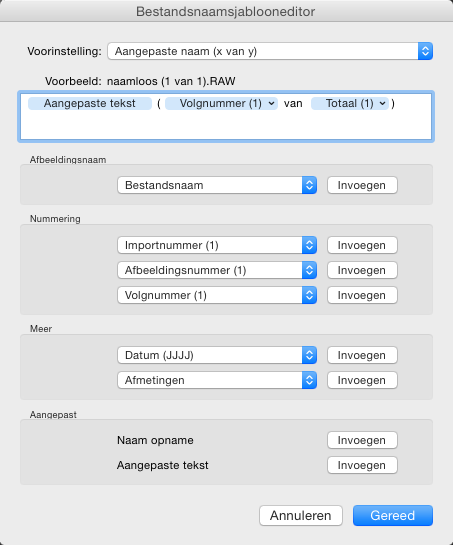Select the Aangepaste tekst token
Viewport: 453px width, 545px height.
pos(90,104)
